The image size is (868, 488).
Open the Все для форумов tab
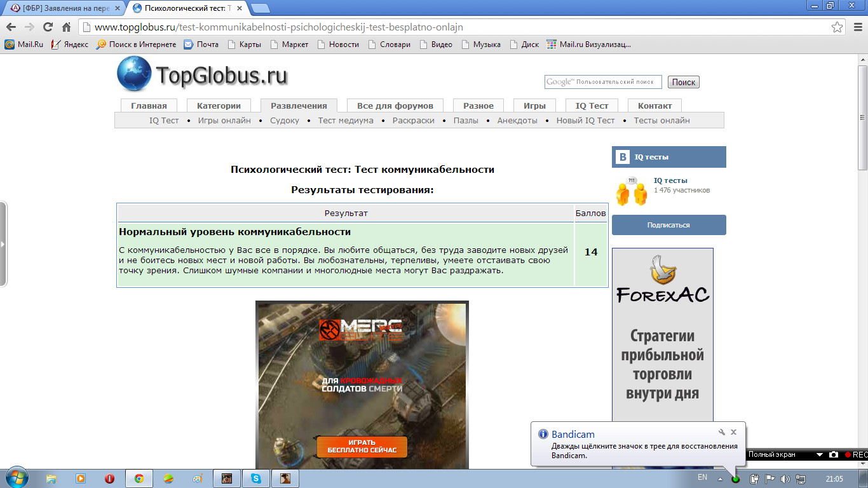[395, 105]
